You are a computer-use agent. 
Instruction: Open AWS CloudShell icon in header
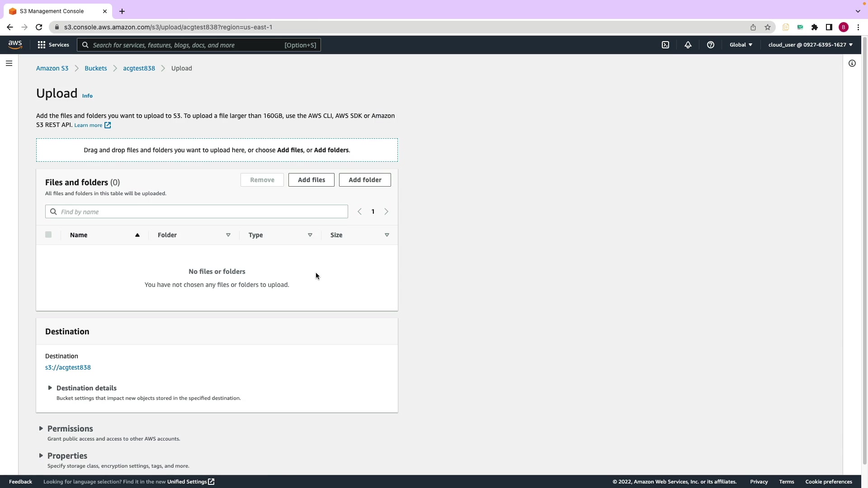[x=665, y=45]
